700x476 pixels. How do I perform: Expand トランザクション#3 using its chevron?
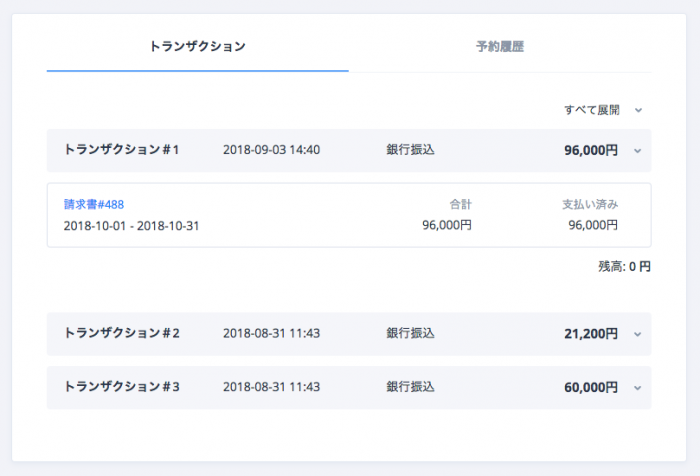point(638,388)
